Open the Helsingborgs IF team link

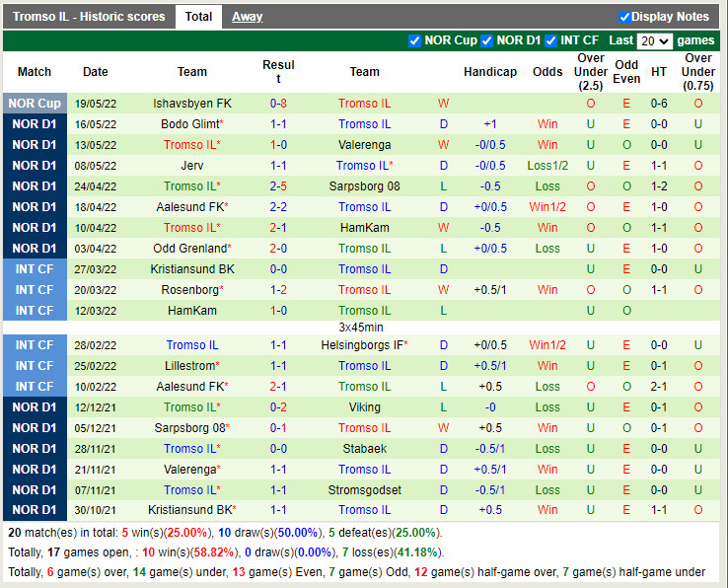[361, 345]
